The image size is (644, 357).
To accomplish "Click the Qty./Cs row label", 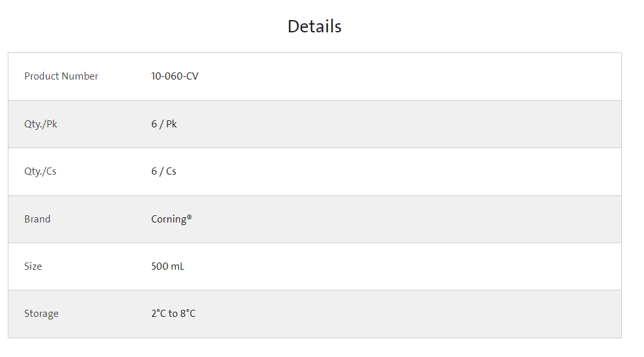I will [40, 171].
